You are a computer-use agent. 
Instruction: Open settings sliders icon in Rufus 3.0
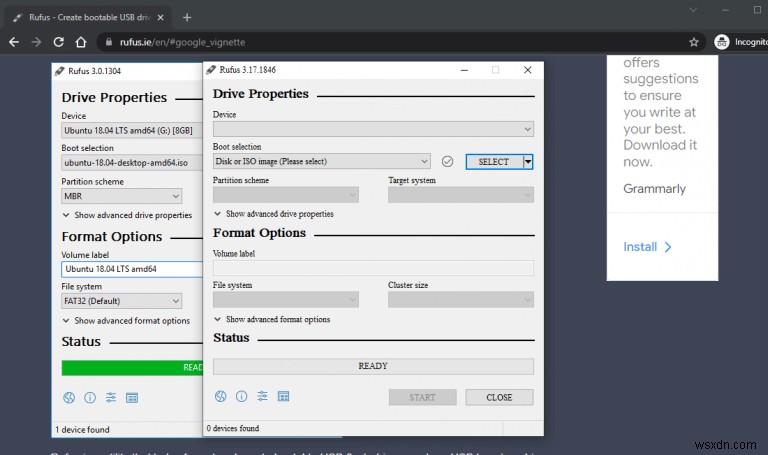(111, 398)
